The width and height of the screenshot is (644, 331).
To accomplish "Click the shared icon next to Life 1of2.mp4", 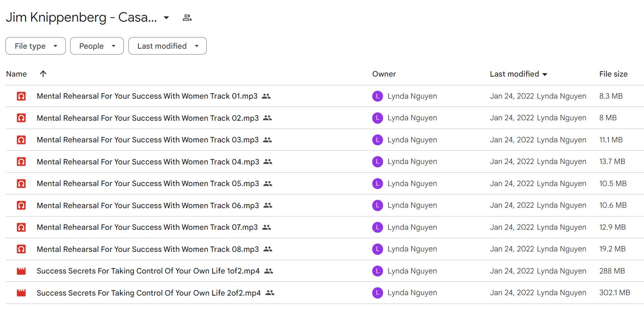I will tap(269, 271).
